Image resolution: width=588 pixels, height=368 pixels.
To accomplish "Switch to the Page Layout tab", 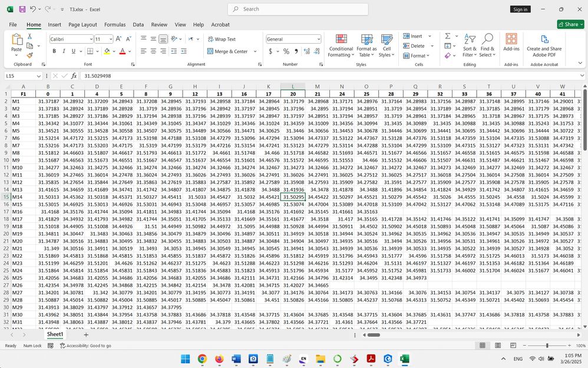I will (82, 24).
